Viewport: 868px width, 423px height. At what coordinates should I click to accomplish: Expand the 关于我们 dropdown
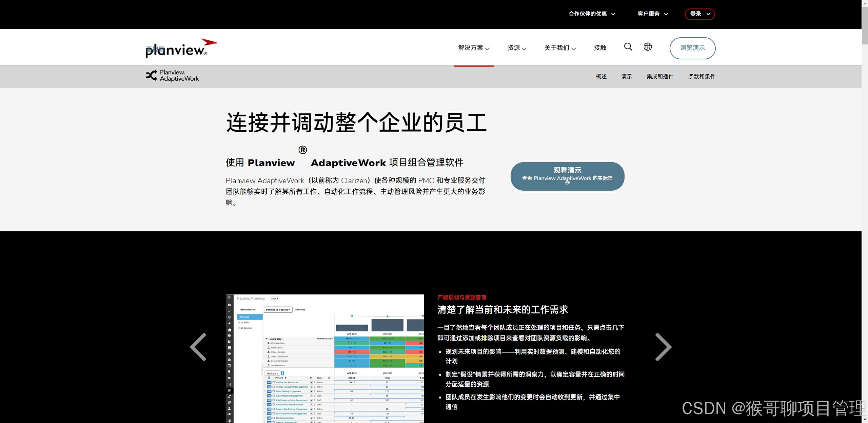click(x=560, y=48)
